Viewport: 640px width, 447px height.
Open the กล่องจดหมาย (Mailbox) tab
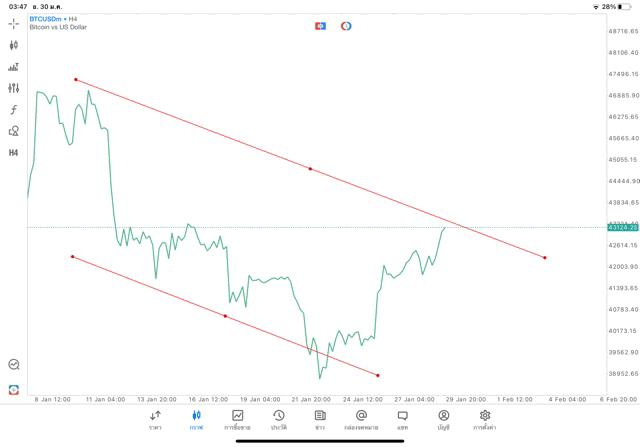tap(361, 419)
